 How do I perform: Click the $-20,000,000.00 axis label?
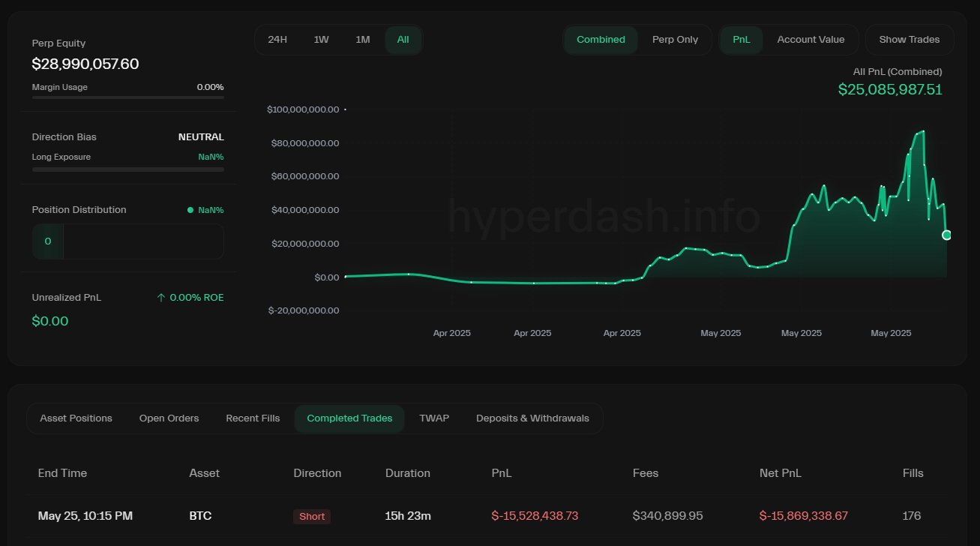point(303,310)
